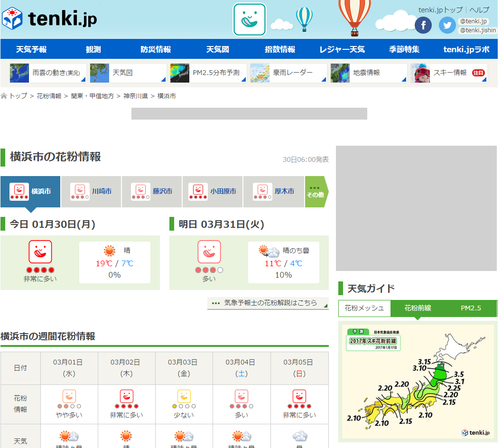Go to トップ in breadcrumb
Screen dimensions: 502x448
[18, 96]
